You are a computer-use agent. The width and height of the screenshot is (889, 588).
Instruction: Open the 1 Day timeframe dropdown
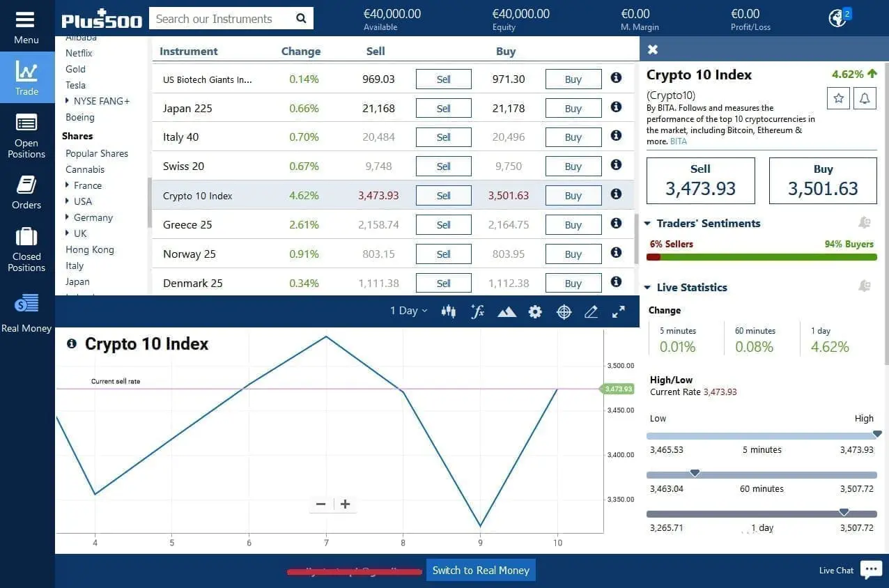[x=408, y=311]
